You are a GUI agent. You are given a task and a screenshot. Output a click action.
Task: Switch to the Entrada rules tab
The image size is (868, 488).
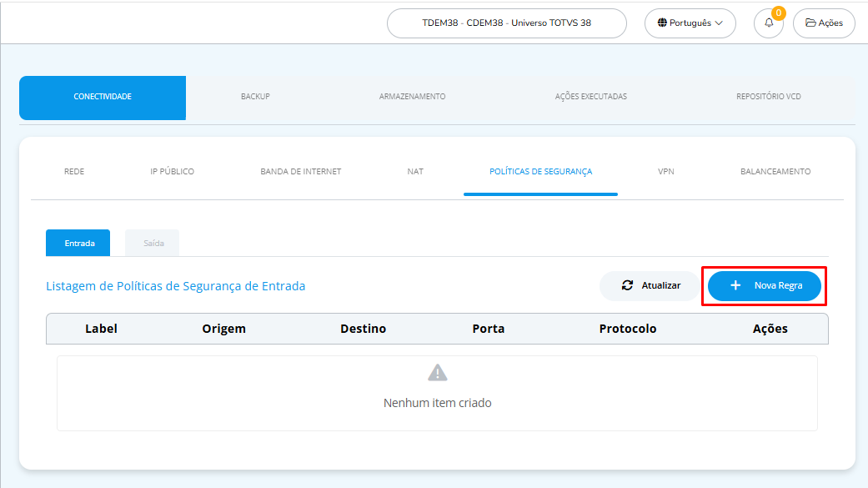(78, 243)
